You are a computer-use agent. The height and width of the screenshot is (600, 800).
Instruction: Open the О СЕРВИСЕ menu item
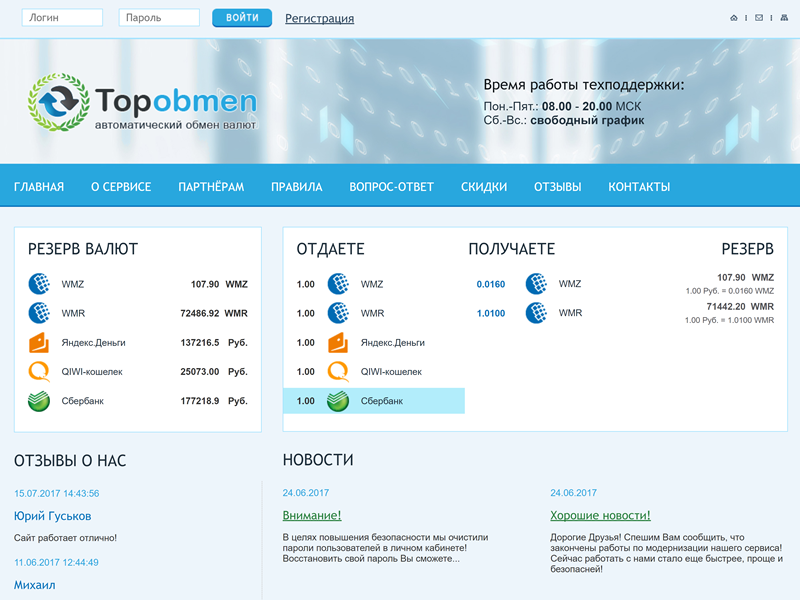point(121,187)
